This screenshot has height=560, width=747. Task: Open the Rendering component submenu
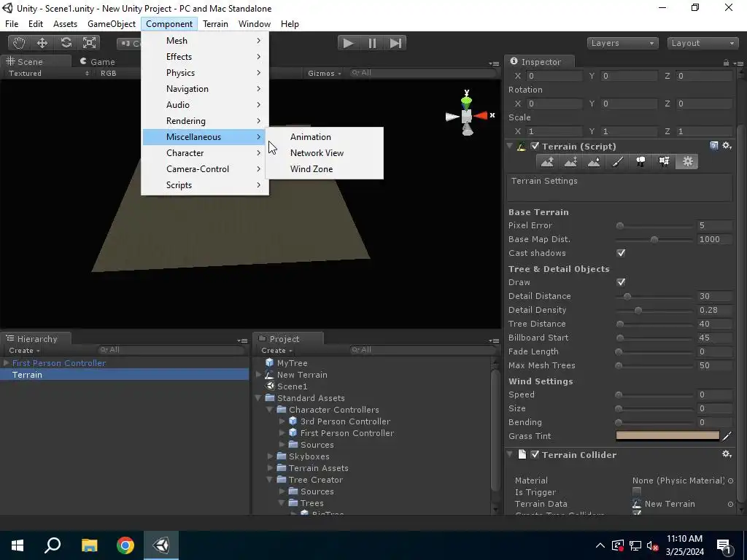click(205, 121)
